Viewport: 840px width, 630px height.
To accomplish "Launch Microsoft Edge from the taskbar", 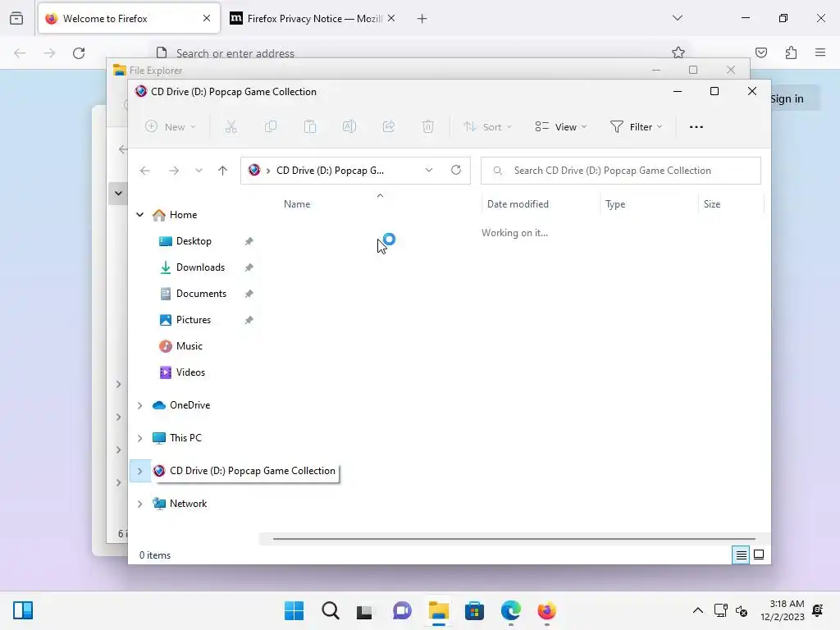I will coord(510,610).
